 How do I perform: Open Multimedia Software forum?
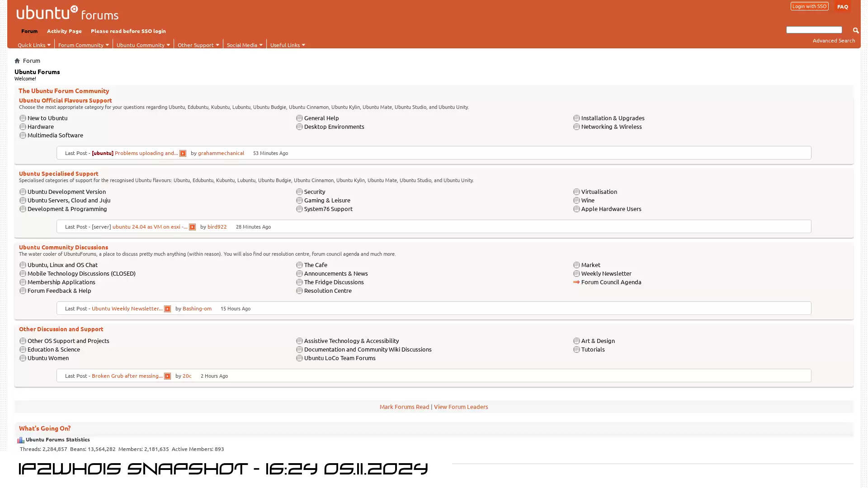[55, 136]
